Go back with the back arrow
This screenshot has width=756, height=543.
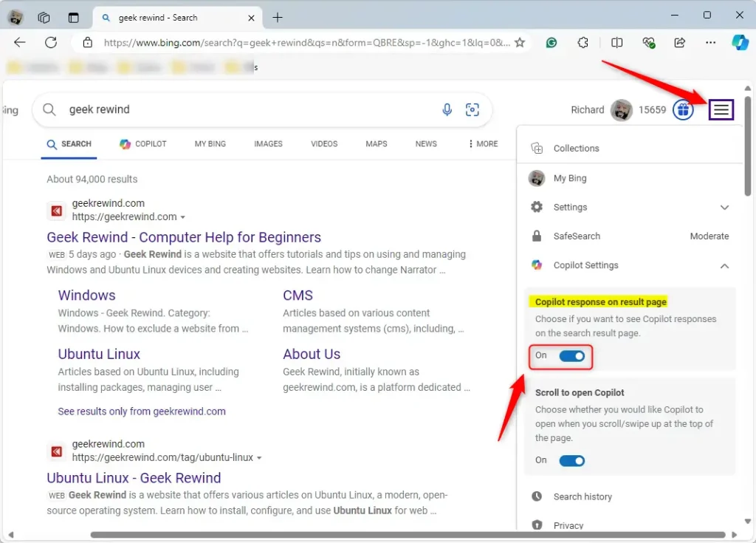pos(20,42)
